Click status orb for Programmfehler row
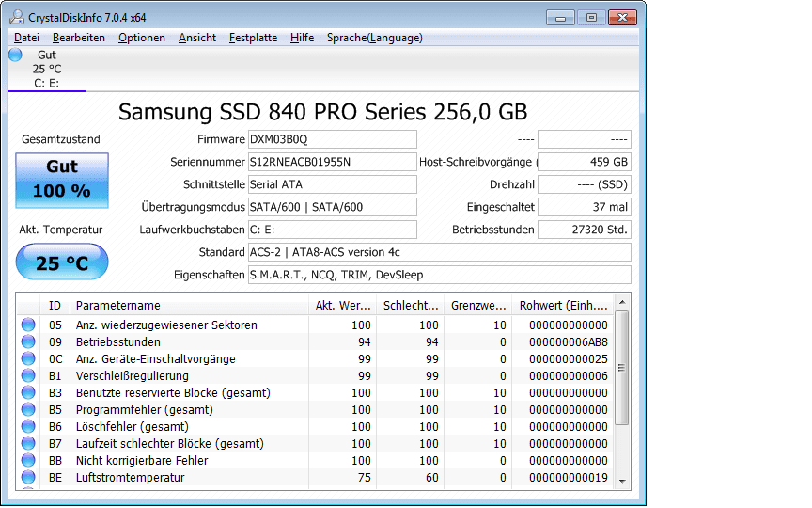 click(x=28, y=409)
